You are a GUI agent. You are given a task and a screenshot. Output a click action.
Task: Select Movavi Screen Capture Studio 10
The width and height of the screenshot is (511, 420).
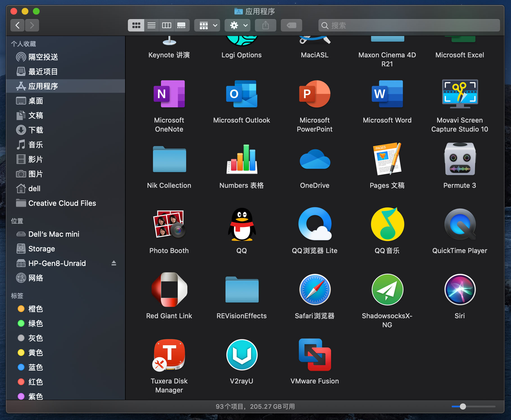pyautogui.click(x=460, y=94)
